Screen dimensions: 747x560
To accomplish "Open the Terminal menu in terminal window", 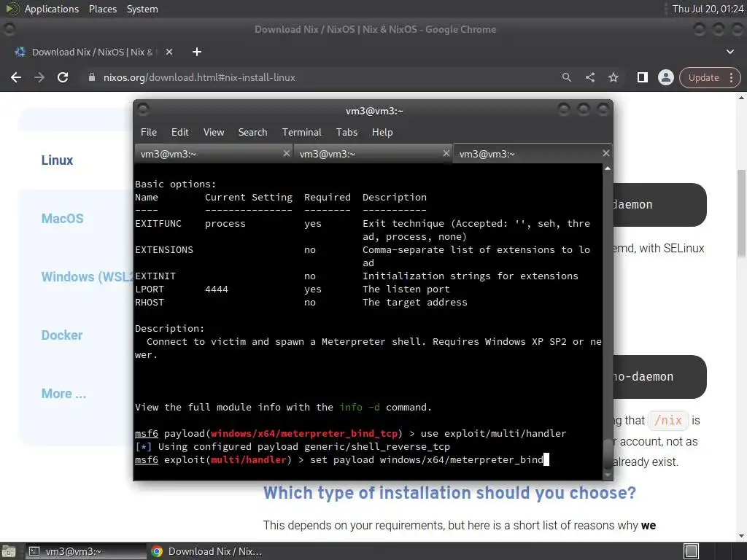I will tap(301, 132).
